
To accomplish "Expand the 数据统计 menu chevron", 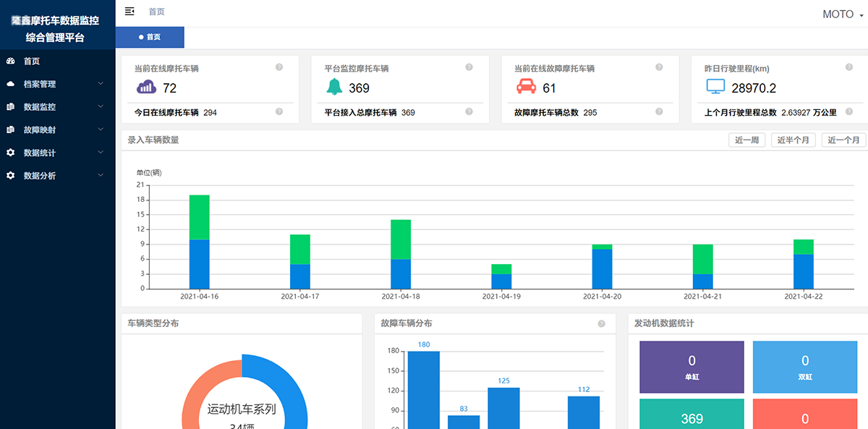I will click(x=101, y=153).
